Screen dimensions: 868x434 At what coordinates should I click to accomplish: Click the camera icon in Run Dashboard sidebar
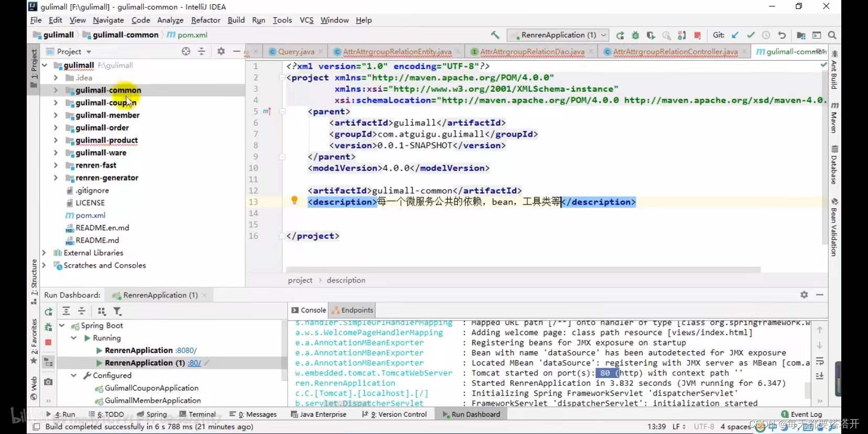pos(48,382)
